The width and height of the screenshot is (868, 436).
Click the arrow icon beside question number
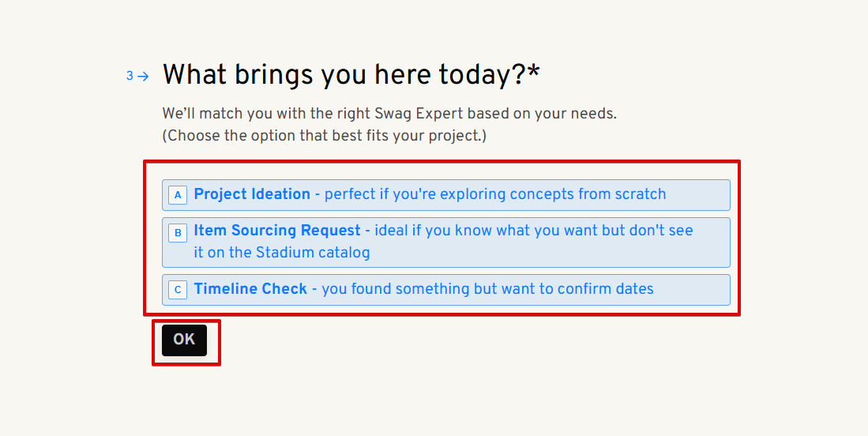pyautogui.click(x=143, y=77)
